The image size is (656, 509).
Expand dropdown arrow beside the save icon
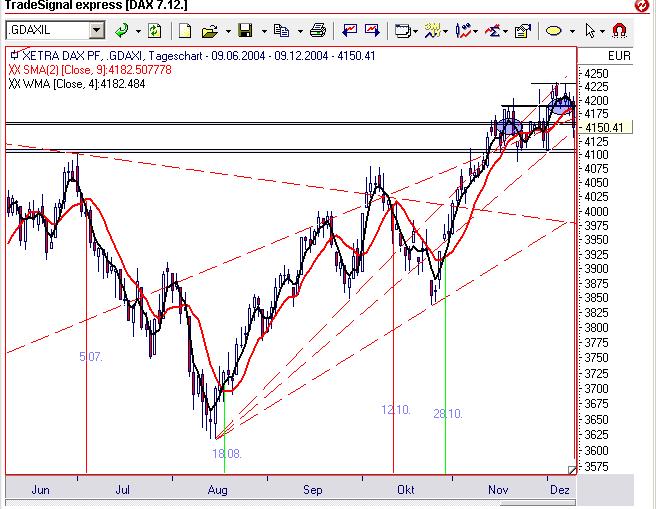(x=264, y=31)
